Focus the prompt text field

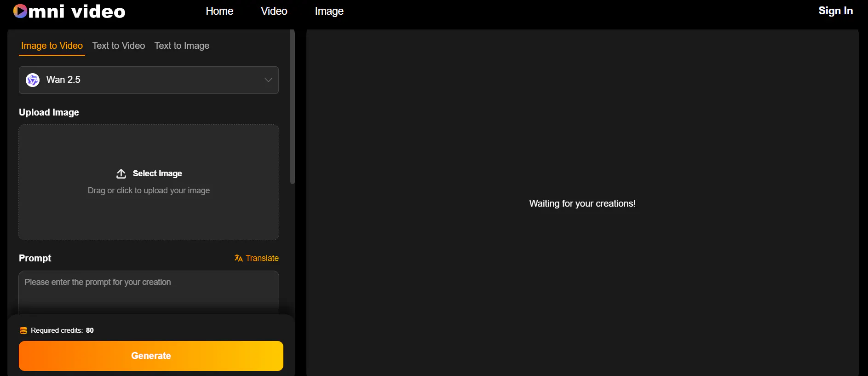click(x=149, y=292)
